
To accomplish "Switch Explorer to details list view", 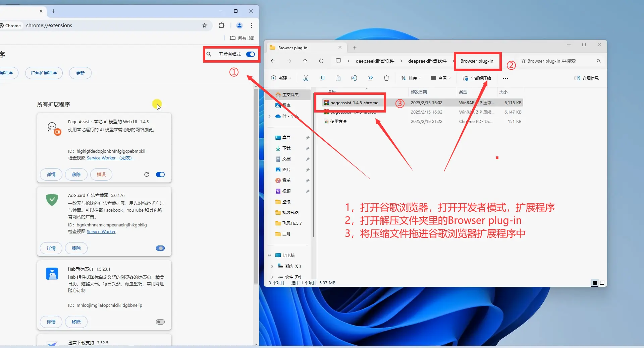I will 595,283.
